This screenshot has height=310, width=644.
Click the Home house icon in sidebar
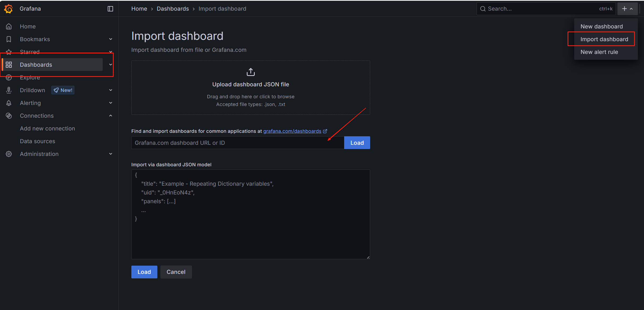coord(9,27)
